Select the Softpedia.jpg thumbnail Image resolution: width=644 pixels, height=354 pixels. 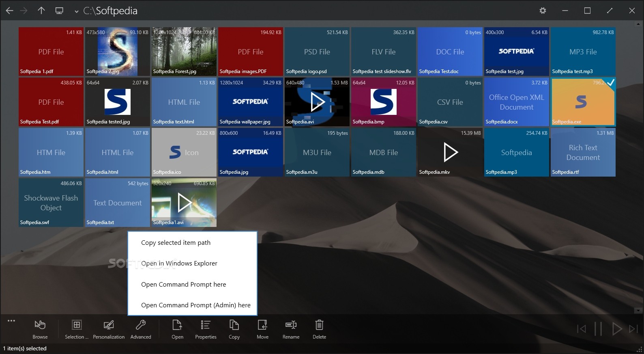pyautogui.click(x=251, y=152)
